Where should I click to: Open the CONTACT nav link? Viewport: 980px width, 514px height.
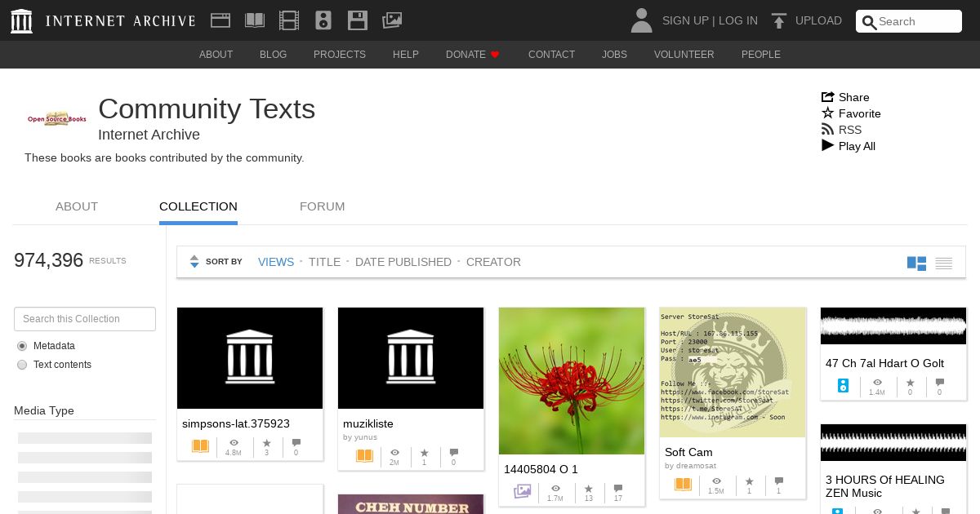pos(552,55)
